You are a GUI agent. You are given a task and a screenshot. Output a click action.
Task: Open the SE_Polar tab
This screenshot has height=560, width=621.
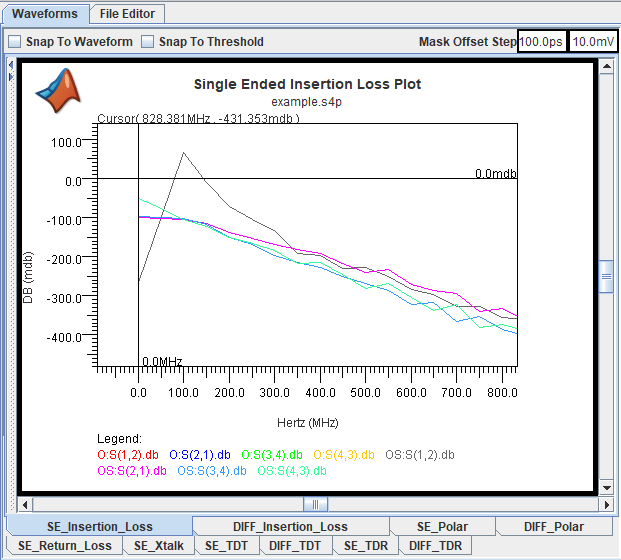442,526
